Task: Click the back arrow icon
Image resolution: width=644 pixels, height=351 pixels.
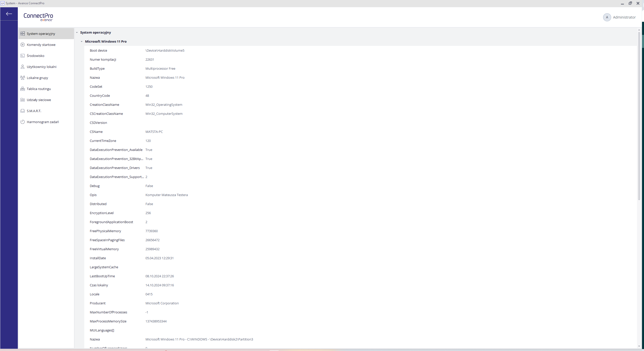Action: (9, 14)
